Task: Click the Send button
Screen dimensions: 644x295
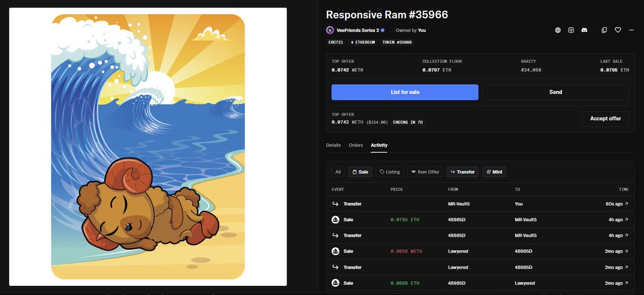Action: click(x=555, y=92)
